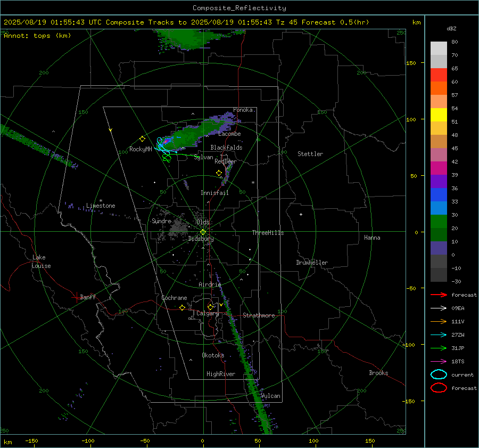
Task: Click the Strathmore city label
Action: pos(259,315)
